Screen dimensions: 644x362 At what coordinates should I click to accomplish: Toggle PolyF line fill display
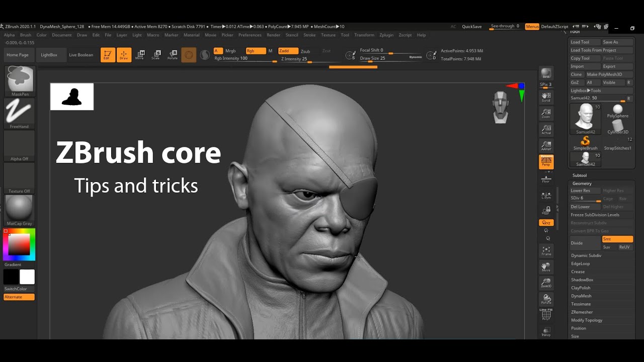click(546, 314)
